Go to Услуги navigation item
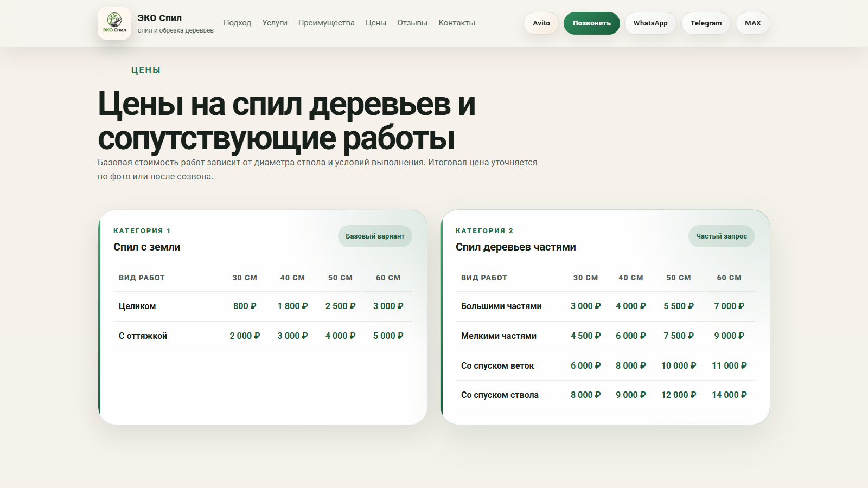Image resolution: width=868 pixels, height=488 pixels. pos(275,23)
